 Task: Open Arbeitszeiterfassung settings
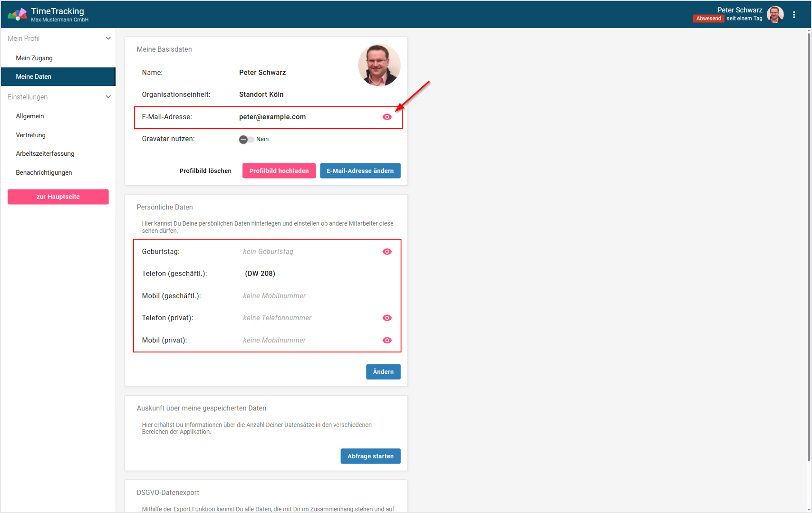point(45,153)
